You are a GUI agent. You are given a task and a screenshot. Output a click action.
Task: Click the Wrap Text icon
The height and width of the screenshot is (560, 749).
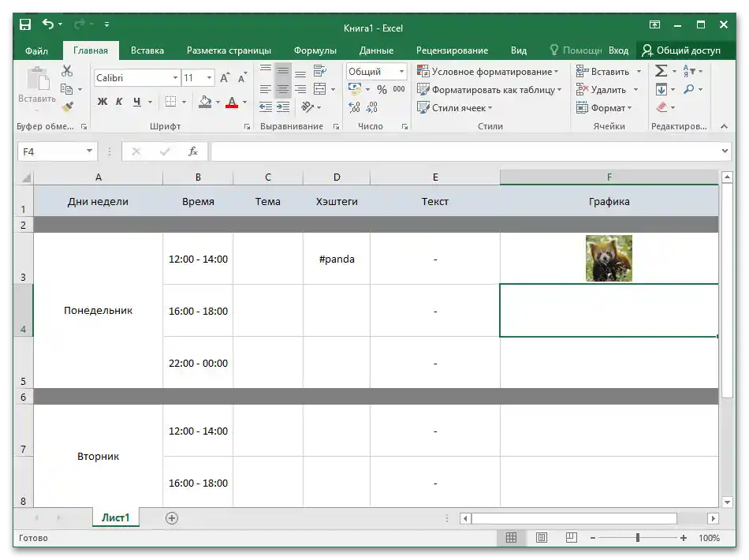tap(319, 71)
